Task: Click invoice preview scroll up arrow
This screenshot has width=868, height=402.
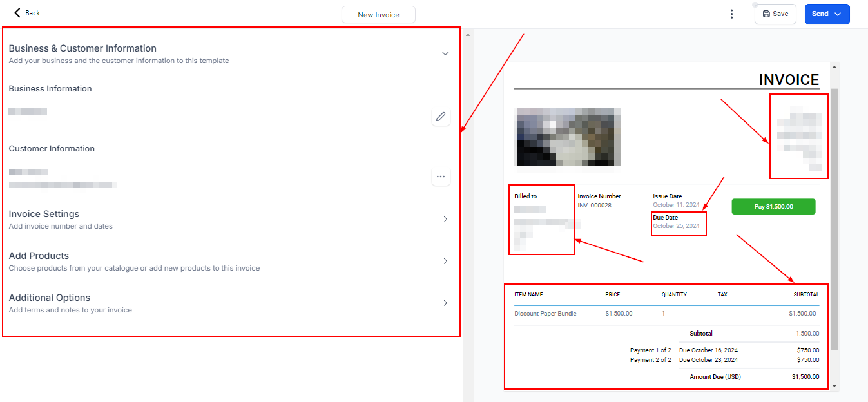Action: (x=835, y=66)
